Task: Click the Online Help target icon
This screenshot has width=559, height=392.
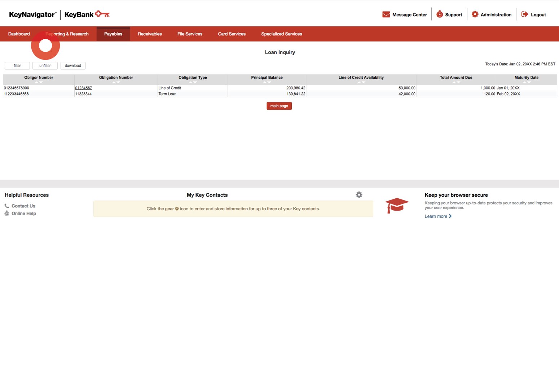Action: point(7,213)
